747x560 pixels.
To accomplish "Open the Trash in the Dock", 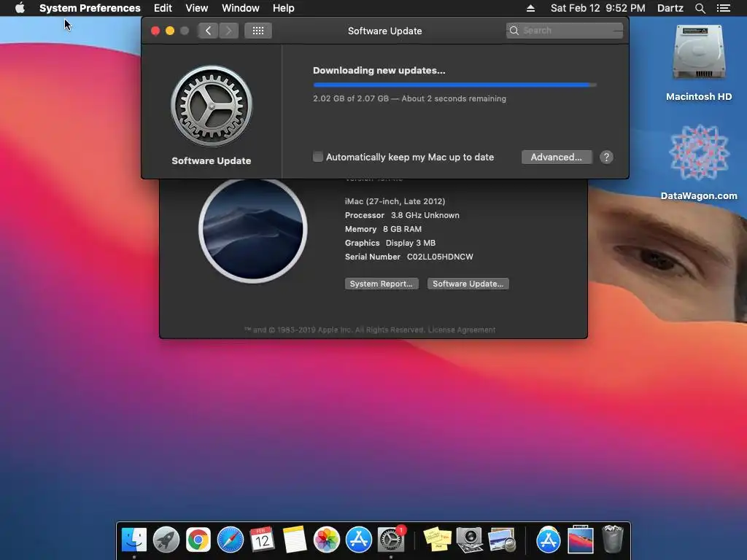I will 612,540.
